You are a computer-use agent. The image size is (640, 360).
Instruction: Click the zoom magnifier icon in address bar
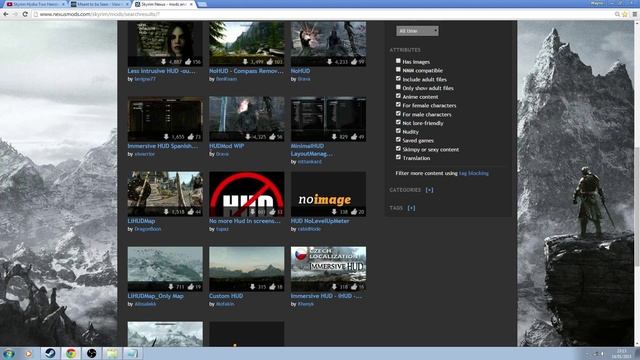click(617, 14)
